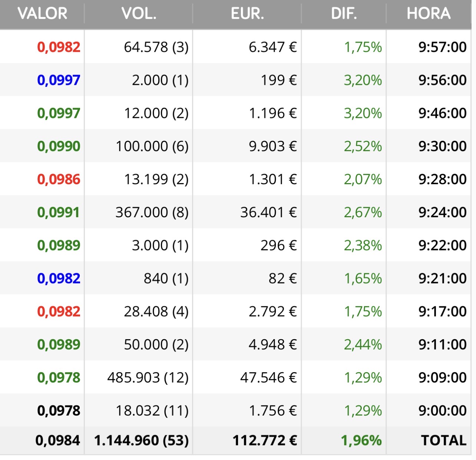
Task: Open the volume entry 100.000 (6)
Action: point(152,146)
